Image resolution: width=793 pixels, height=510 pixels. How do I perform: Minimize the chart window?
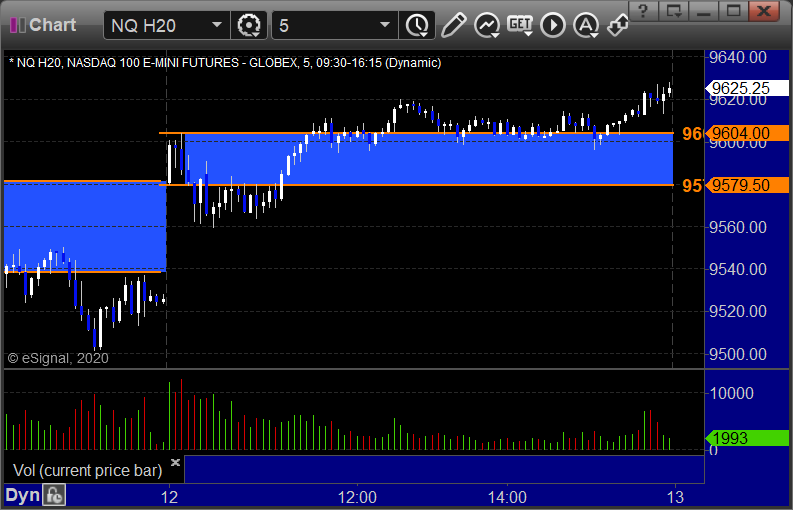tap(703, 11)
